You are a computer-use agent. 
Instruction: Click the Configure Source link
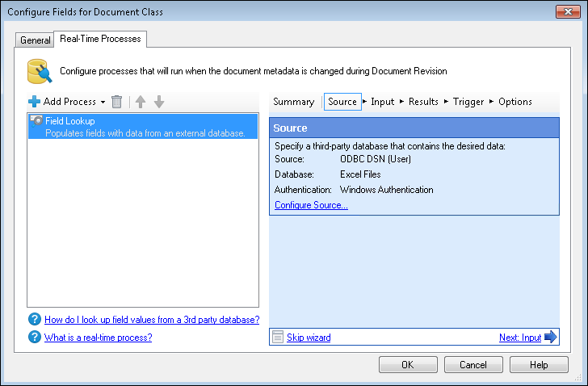tap(311, 205)
